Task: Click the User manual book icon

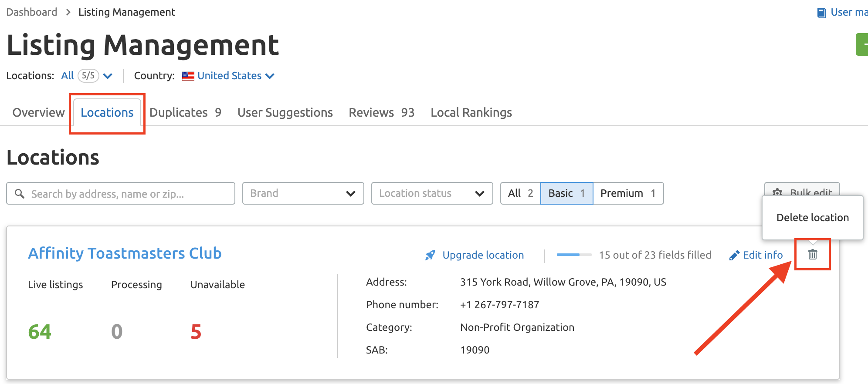Action: coord(821,13)
